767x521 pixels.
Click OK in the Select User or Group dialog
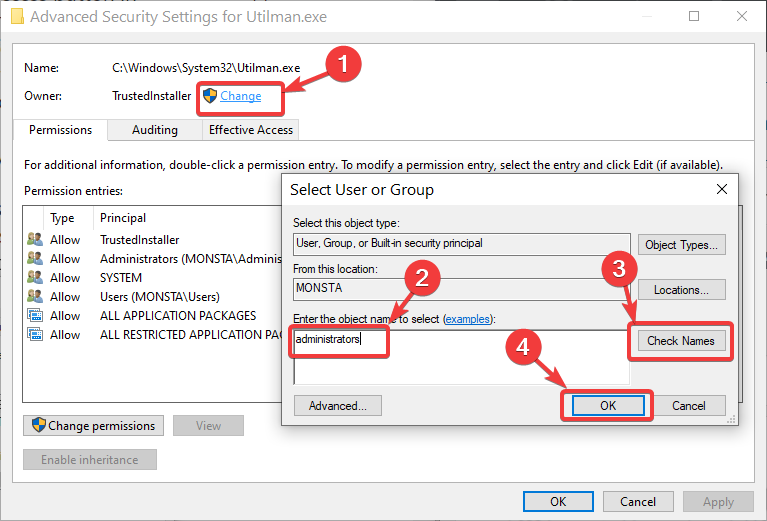coord(608,406)
